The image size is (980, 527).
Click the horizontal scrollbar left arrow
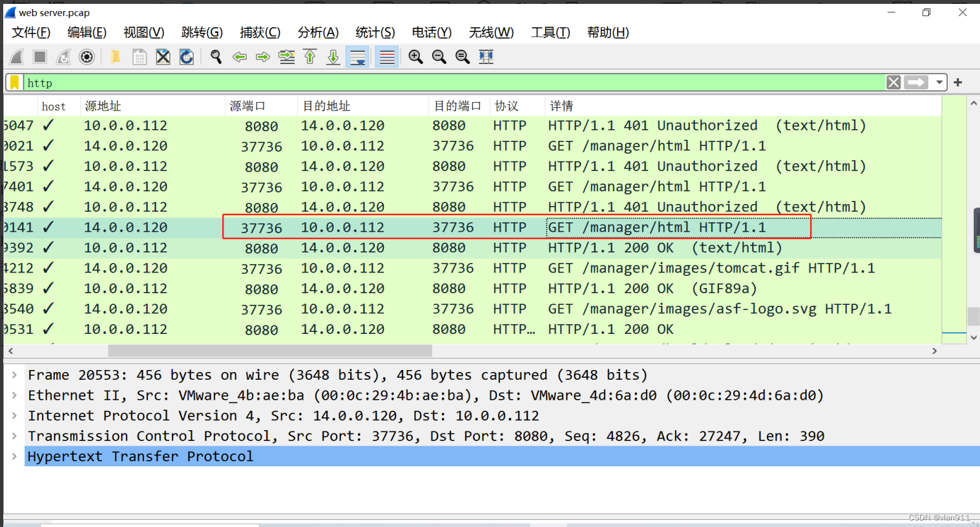(x=10, y=351)
